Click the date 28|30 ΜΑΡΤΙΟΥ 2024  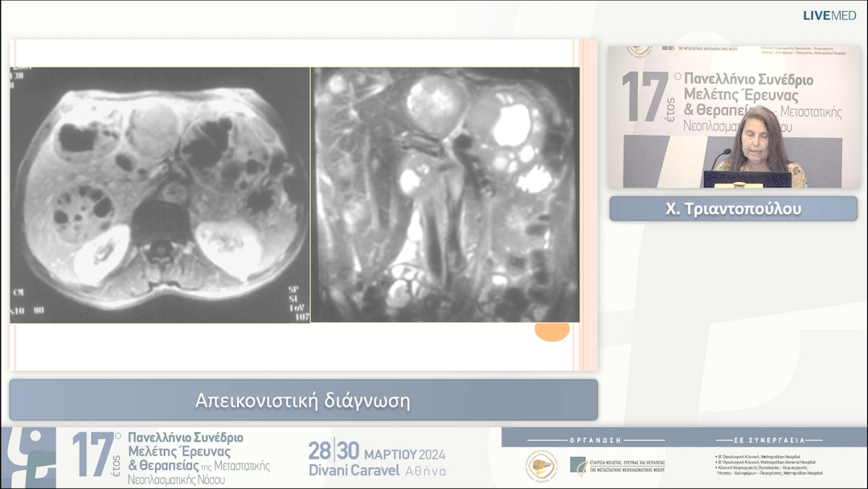point(376,452)
